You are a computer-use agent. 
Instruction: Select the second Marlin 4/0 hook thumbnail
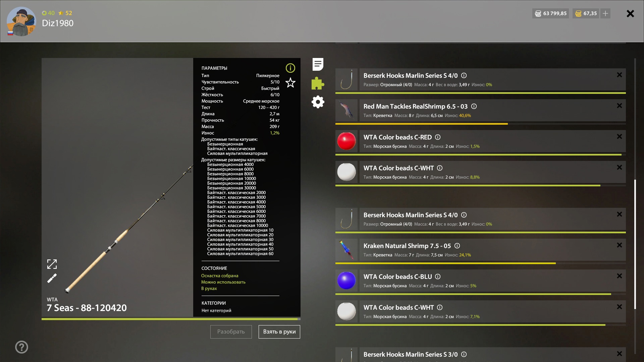(346, 219)
